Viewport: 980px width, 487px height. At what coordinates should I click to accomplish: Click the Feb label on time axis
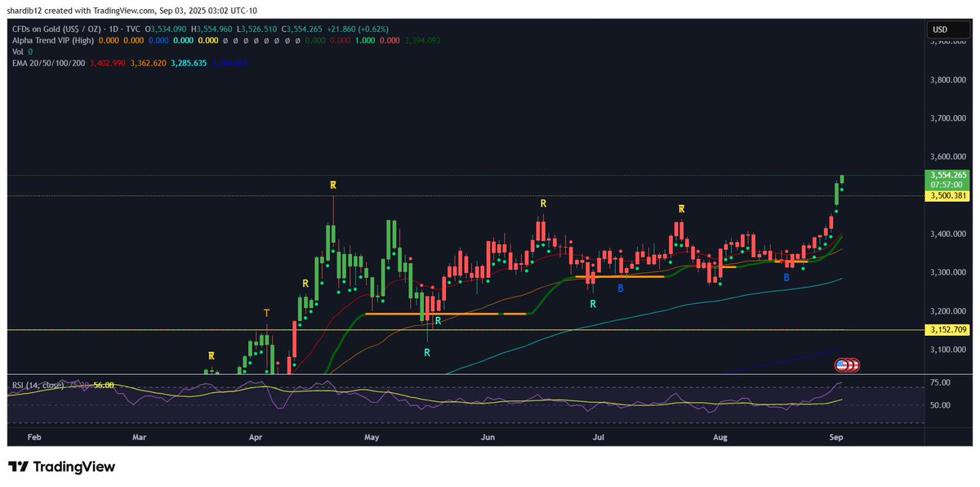[33, 438]
